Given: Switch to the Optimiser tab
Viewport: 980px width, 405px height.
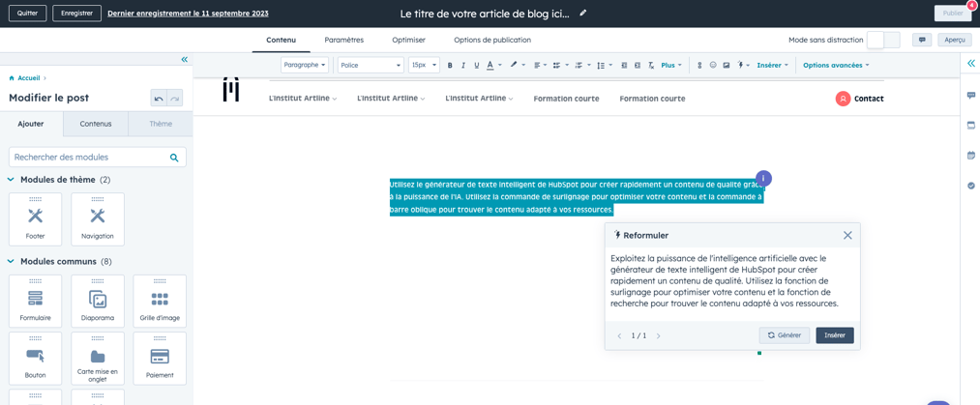Looking at the screenshot, I should [409, 40].
